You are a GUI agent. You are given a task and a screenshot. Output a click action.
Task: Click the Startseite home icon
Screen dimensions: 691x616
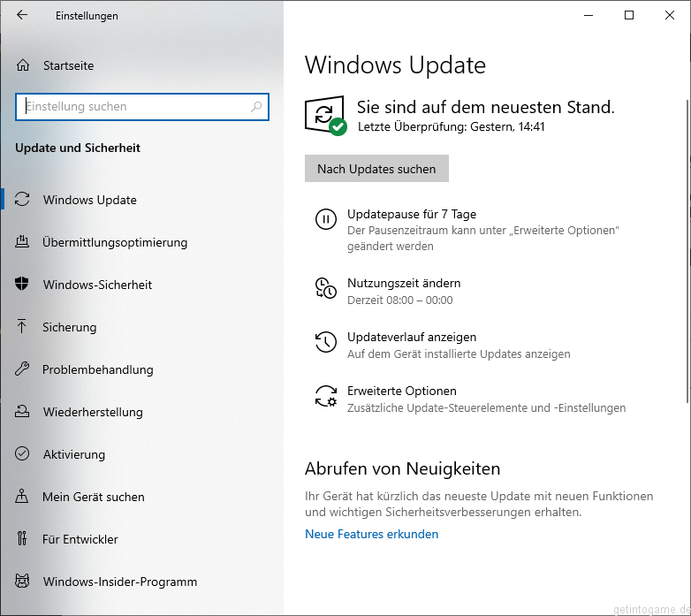click(22, 65)
